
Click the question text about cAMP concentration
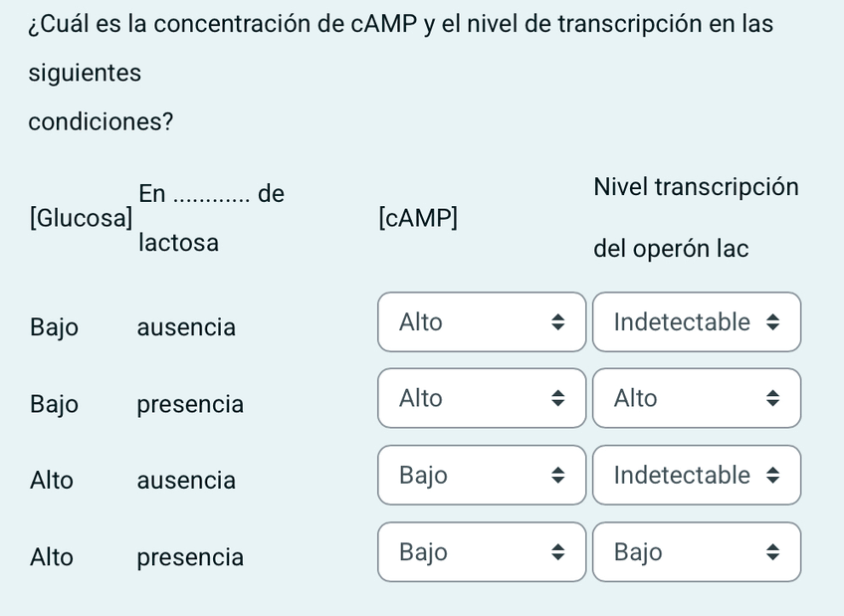[x=400, y=25]
